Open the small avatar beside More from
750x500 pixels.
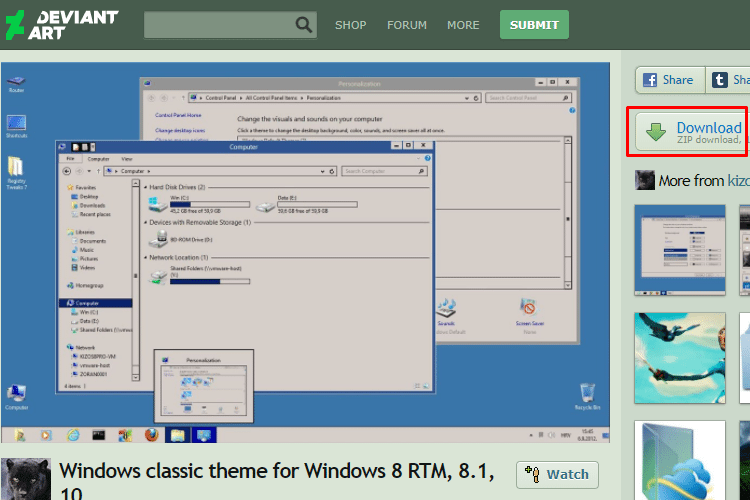(644, 180)
